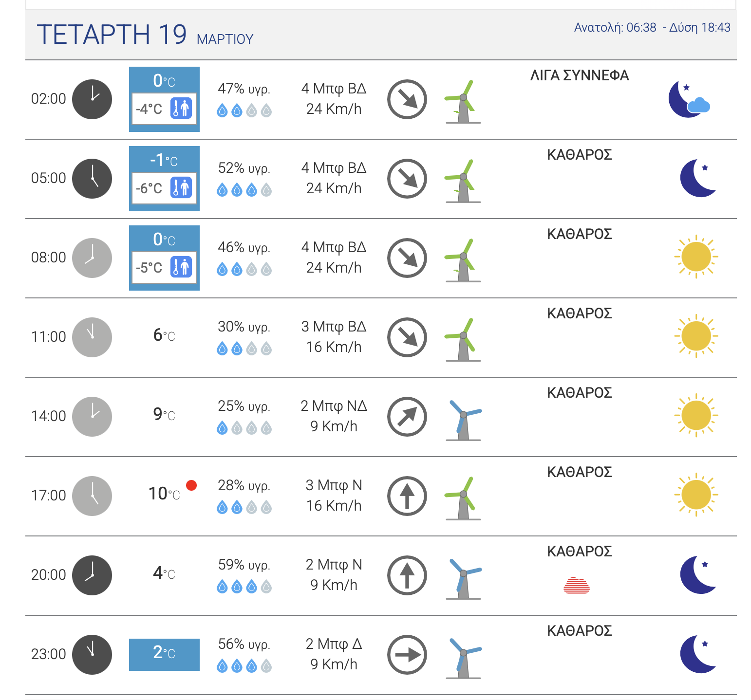Click the ΛΙΓΑ ΣΥΝΝΕΦΑ condition label
Screen dimensions: 751x700
(x=579, y=75)
